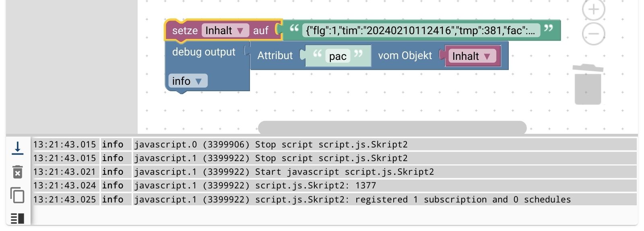Toggle the log layout list icon
The width and height of the screenshot is (644, 231).
17,218
